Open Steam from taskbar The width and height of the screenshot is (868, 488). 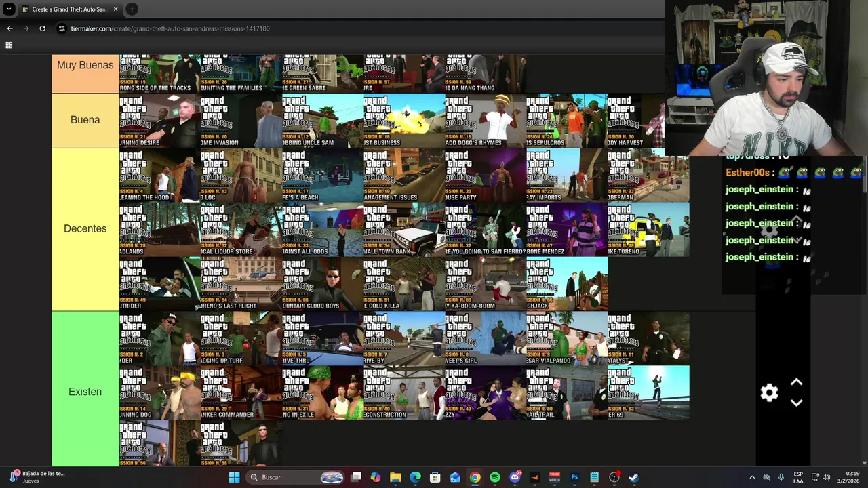pyautogui.click(x=634, y=477)
